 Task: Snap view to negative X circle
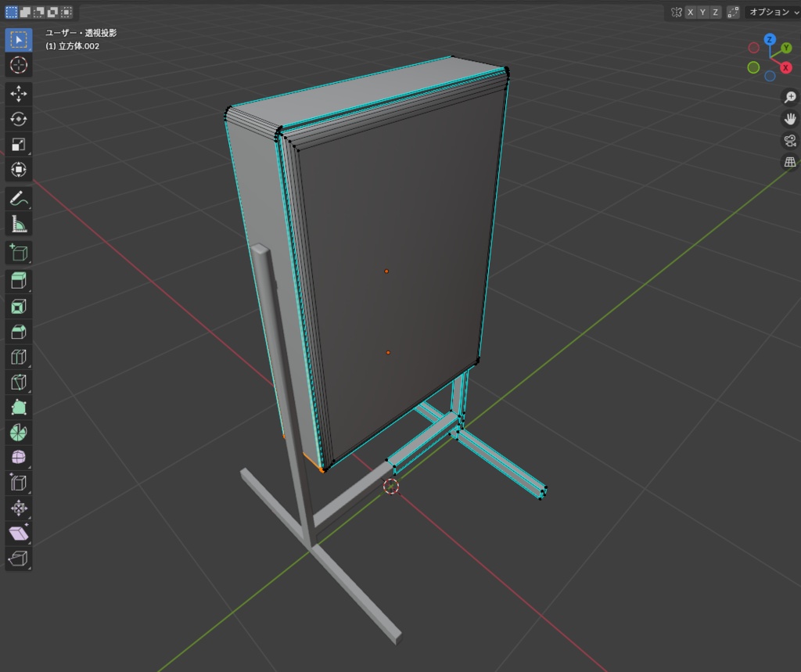coord(753,48)
